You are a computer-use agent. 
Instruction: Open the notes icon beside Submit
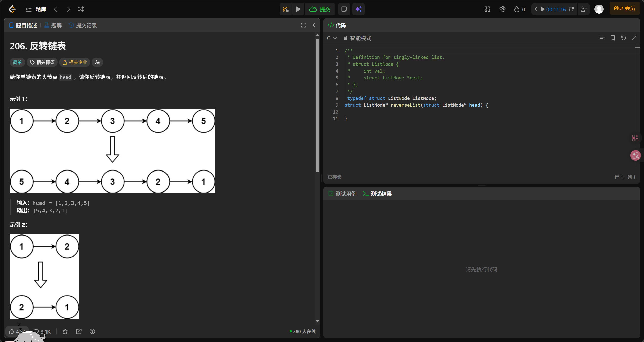click(344, 9)
